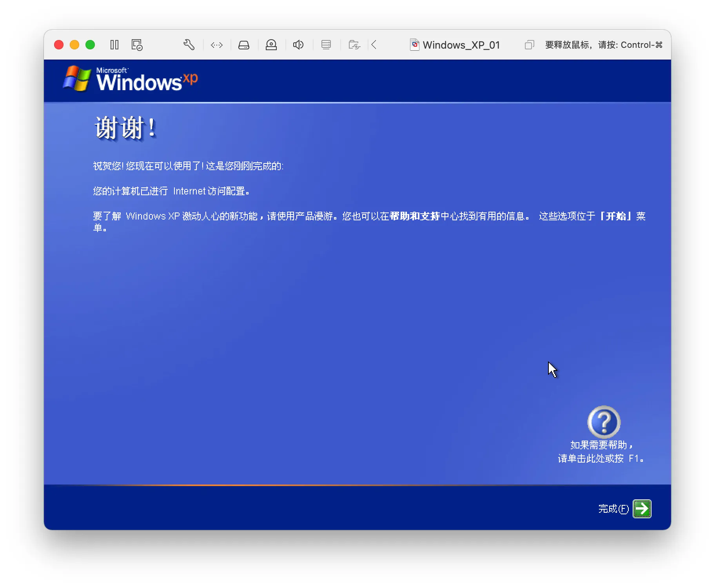
Task: Close the VM window with red button
Action: pyautogui.click(x=59, y=45)
